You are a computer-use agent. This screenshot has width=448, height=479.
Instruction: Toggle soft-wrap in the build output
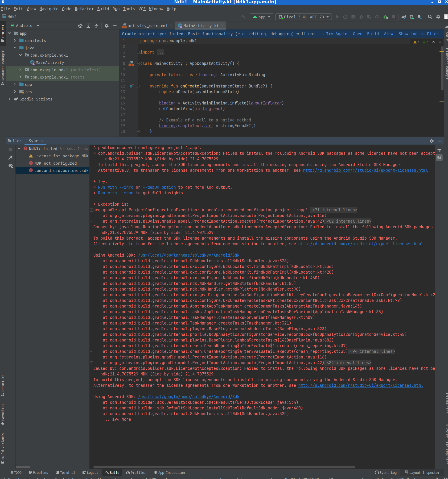439,150
